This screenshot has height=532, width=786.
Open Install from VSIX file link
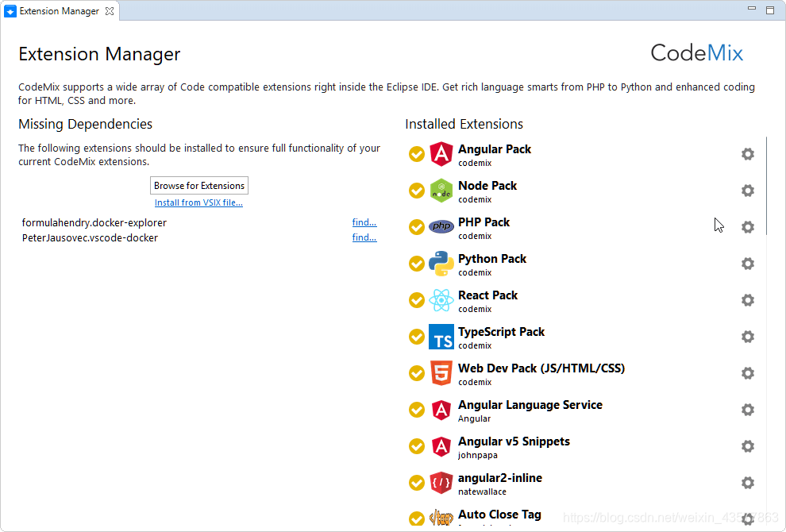pyautogui.click(x=198, y=202)
